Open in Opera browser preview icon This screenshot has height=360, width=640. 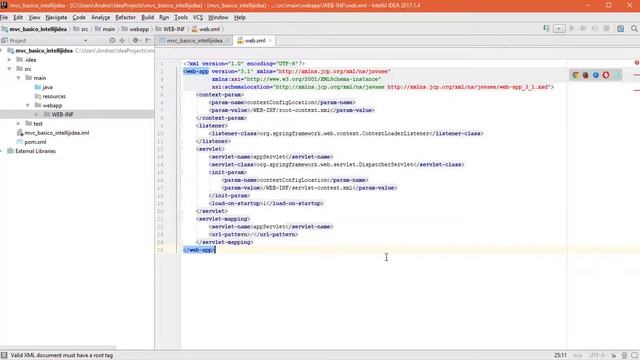[606, 75]
